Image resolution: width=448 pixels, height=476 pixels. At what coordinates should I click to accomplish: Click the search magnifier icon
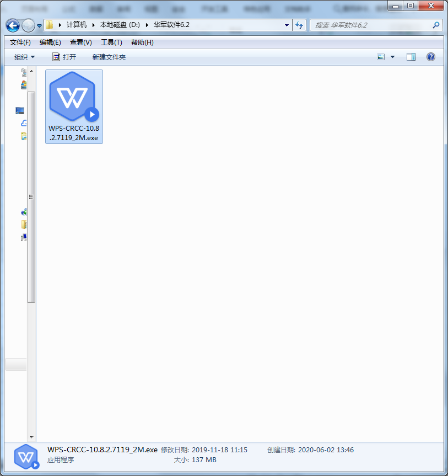pos(436,25)
